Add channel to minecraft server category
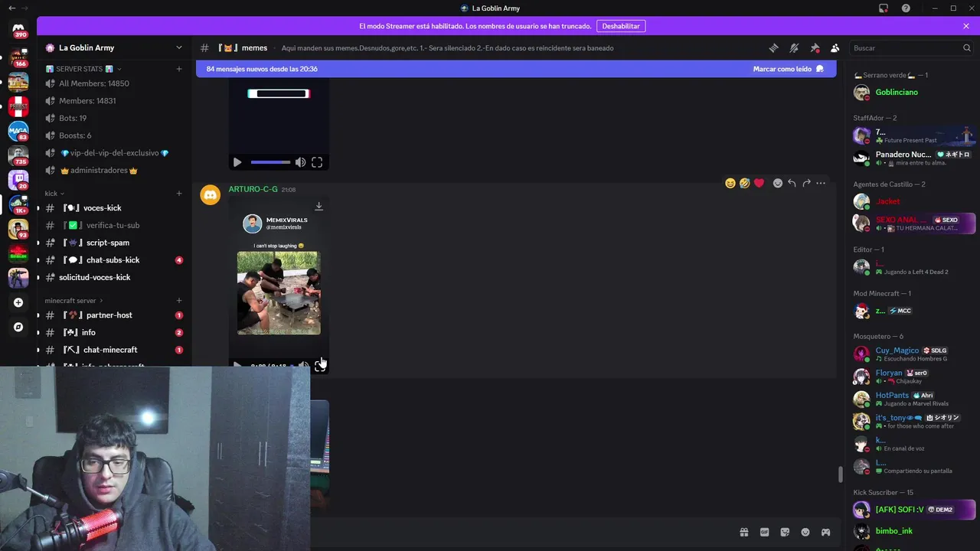The image size is (980, 551). pos(179,301)
